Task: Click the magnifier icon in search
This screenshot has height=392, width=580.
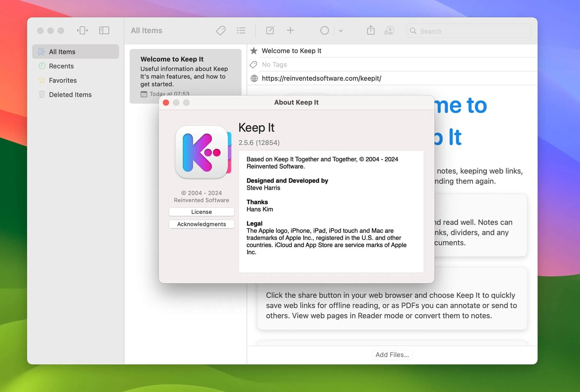Action: 413,31
